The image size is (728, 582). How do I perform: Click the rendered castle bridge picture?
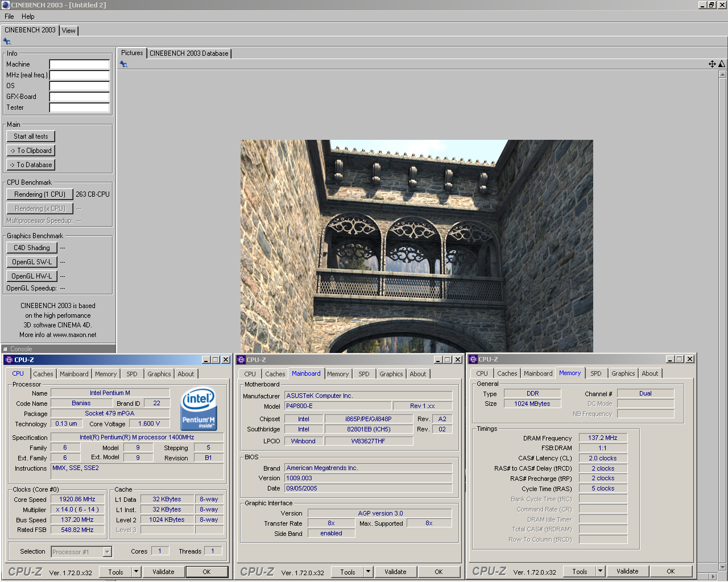(417, 246)
